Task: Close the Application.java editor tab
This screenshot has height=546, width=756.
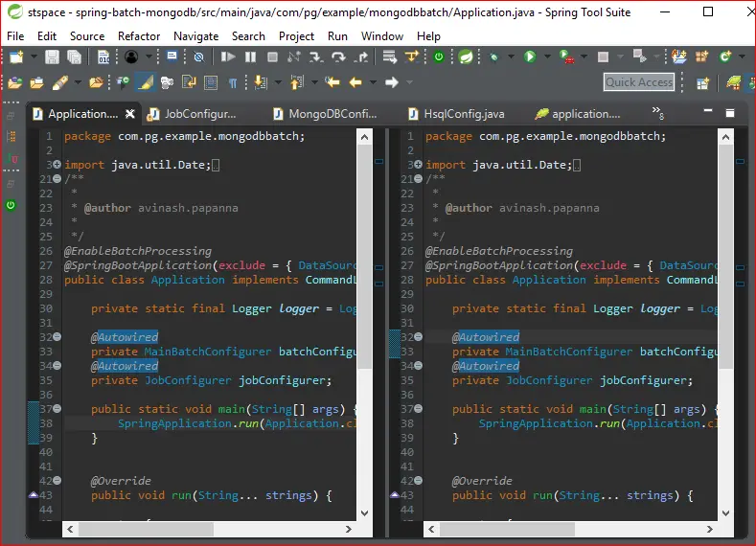Action: coord(129,114)
